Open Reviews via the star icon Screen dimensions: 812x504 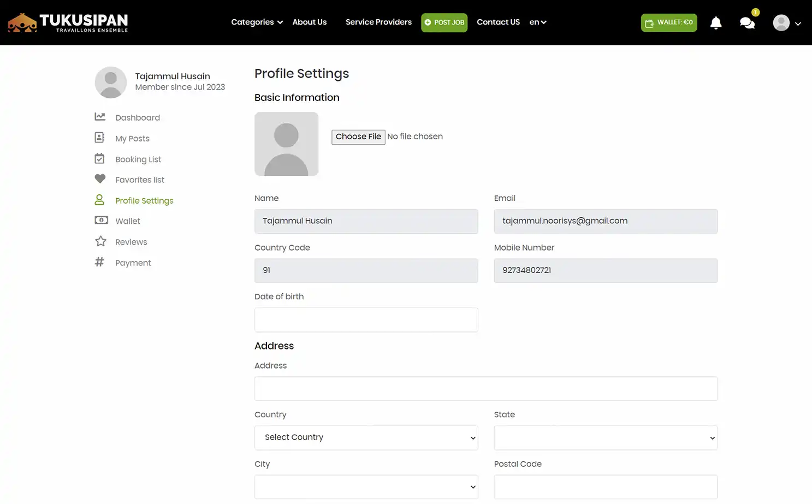coord(101,241)
